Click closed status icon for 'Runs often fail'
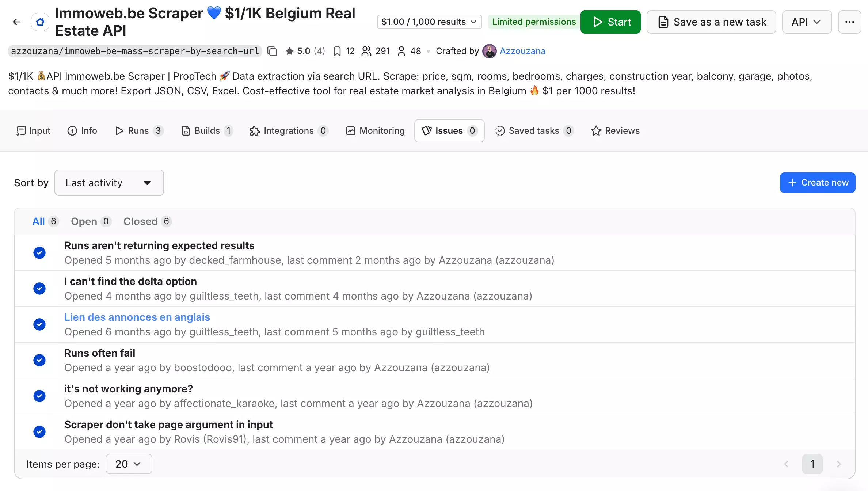 [39, 360]
